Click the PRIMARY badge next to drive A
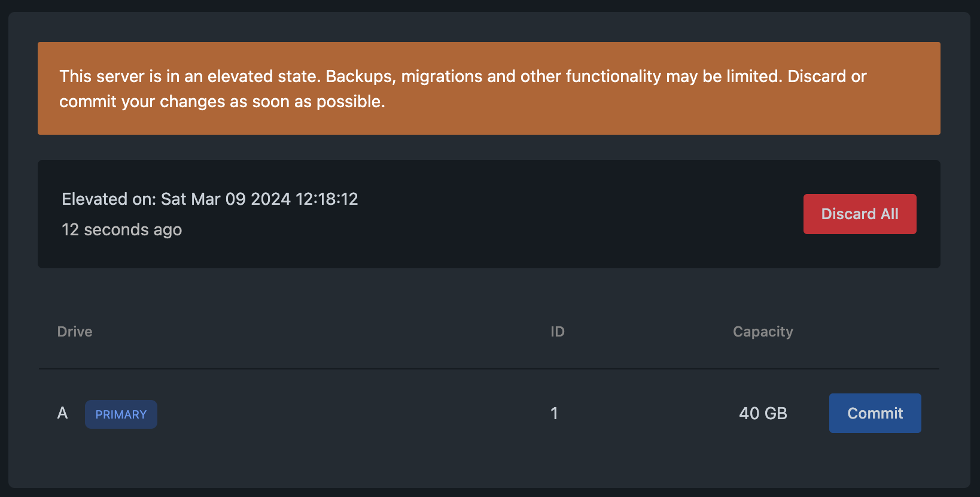The width and height of the screenshot is (980, 497). click(121, 414)
